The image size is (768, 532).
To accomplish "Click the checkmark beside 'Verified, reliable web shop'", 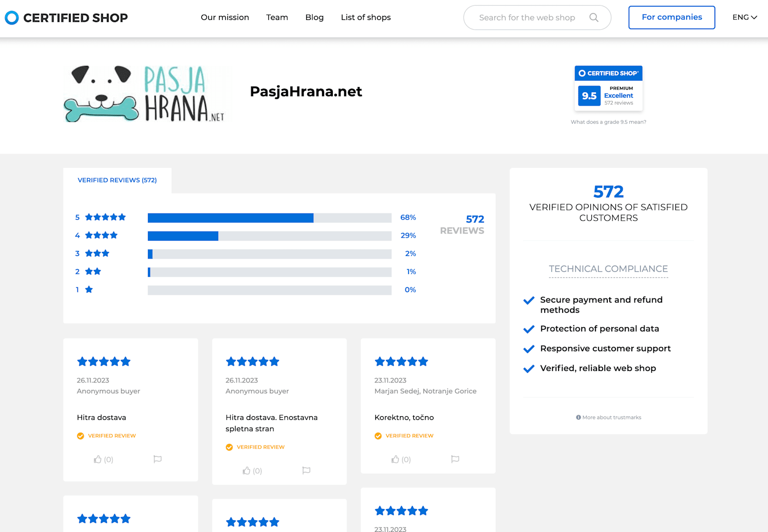I will coord(529,369).
